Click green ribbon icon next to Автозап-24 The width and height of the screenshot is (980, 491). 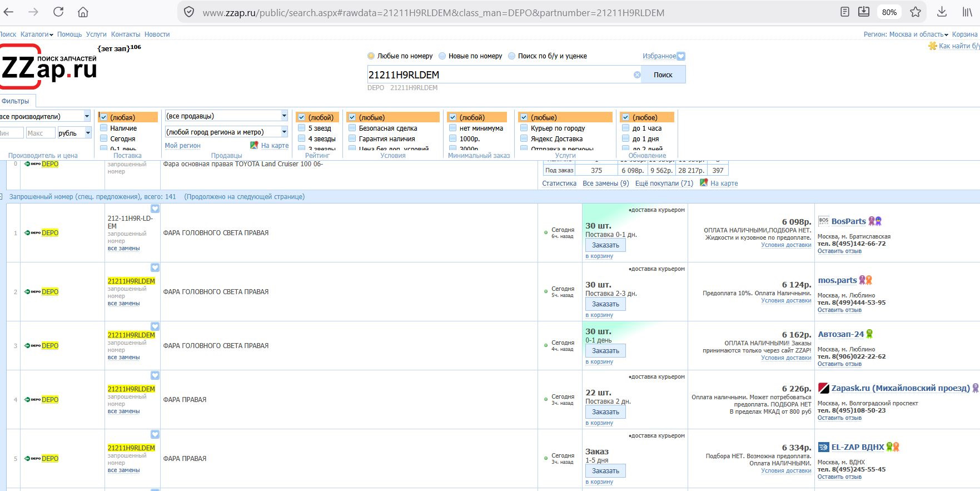pos(869,334)
